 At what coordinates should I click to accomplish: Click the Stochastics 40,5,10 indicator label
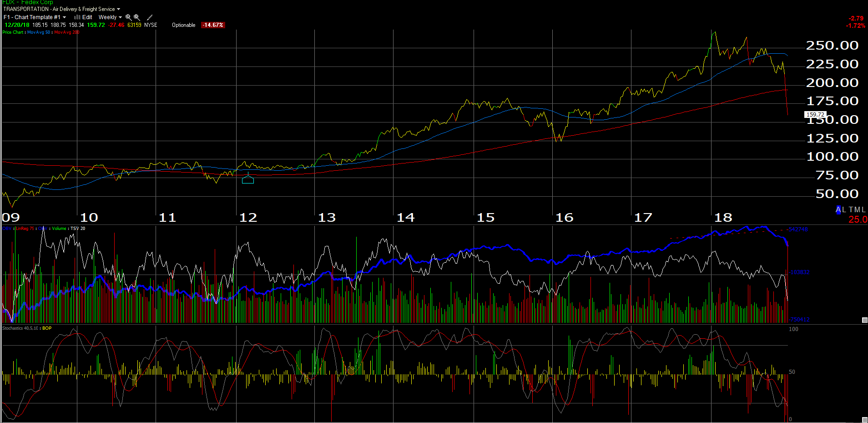click(20, 328)
